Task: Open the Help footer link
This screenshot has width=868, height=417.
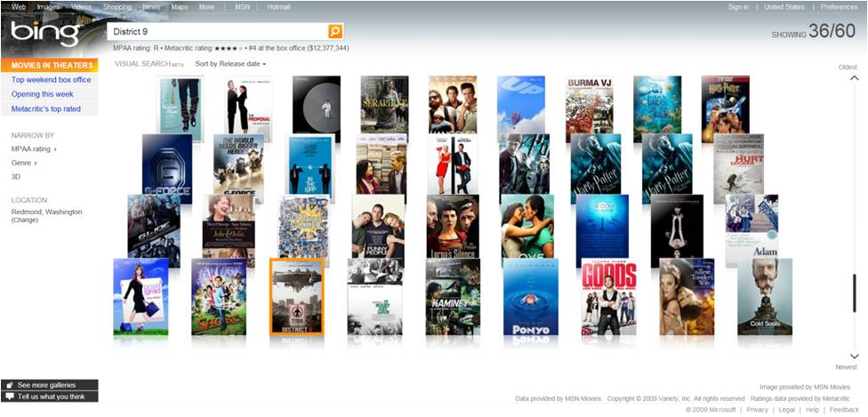Action: pos(812,410)
